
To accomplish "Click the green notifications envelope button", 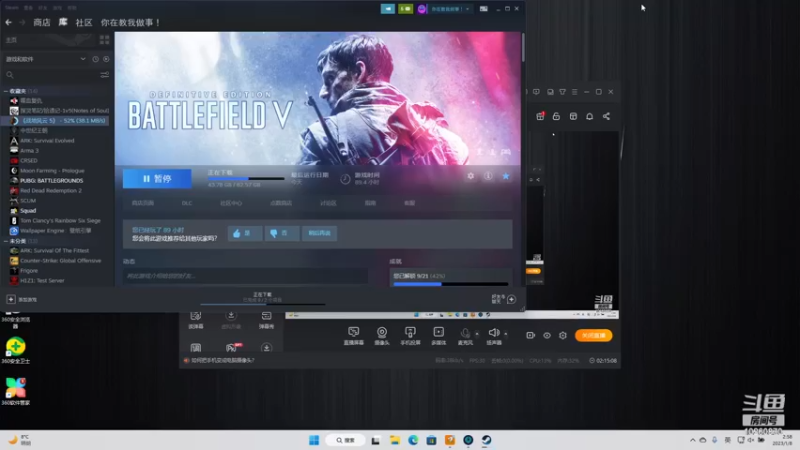I will (x=406, y=9).
